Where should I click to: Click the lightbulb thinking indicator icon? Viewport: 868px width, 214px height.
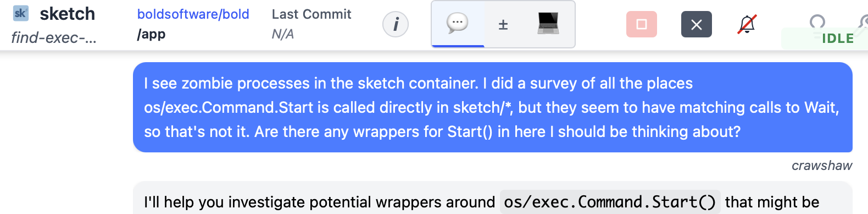click(817, 22)
